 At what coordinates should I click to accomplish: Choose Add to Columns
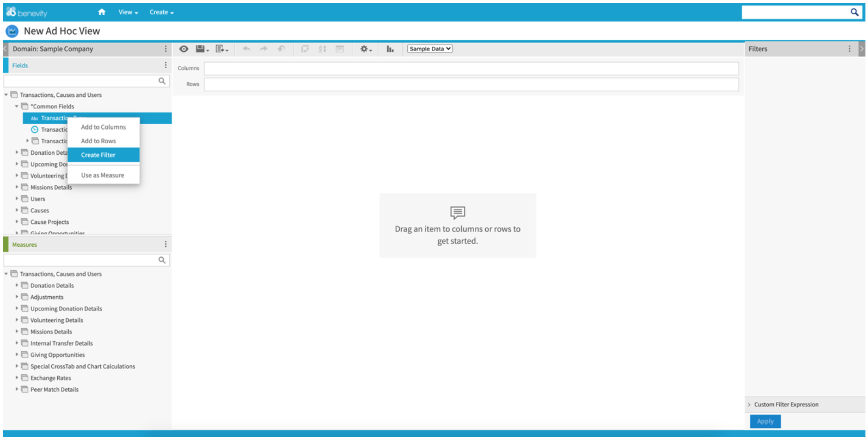[x=104, y=127]
